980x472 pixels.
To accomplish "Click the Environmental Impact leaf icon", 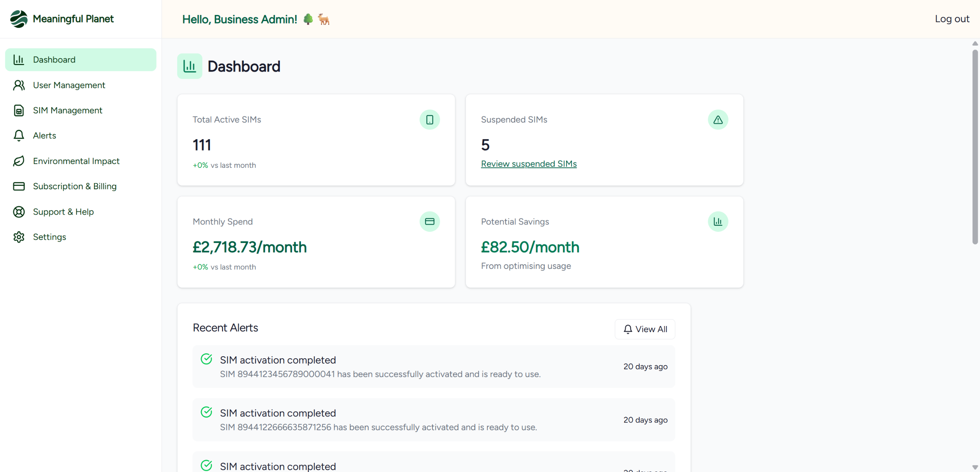I will click(19, 161).
